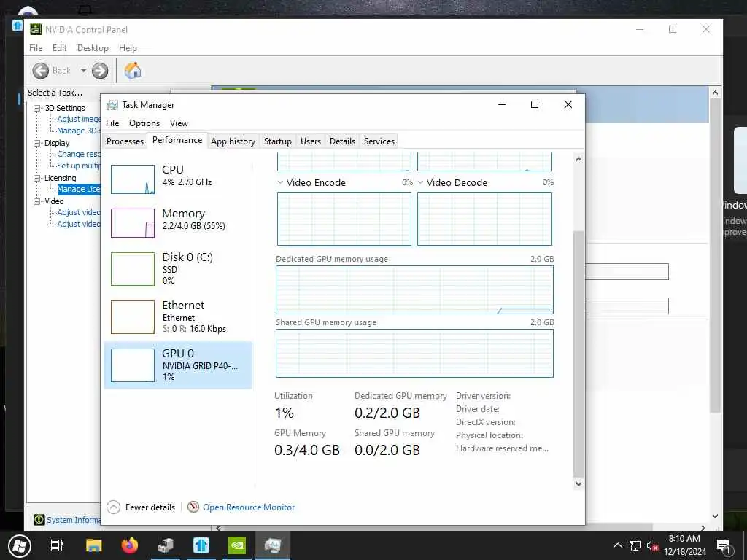Select the Ethernet performance item
Viewport: 747px width, 560px height.
[178, 317]
